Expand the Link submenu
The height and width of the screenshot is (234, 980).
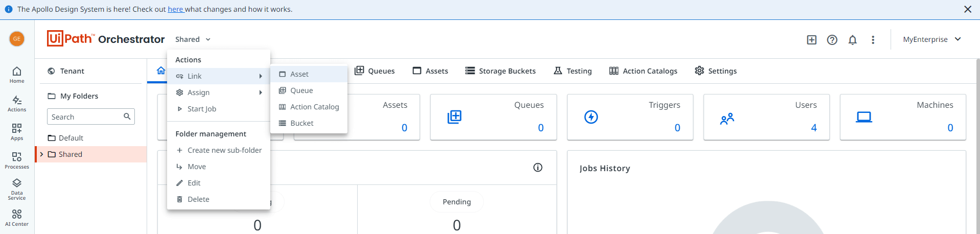click(219, 76)
